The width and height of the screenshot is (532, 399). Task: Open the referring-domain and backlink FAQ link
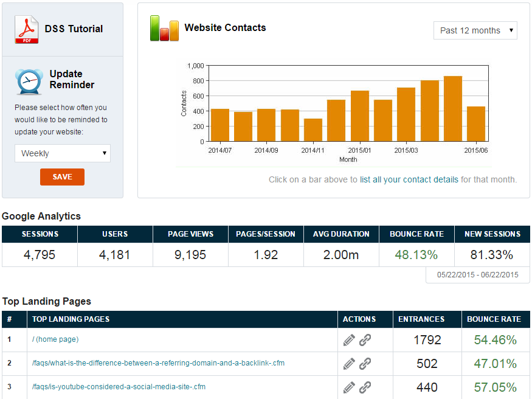pyautogui.click(x=158, y=363)
